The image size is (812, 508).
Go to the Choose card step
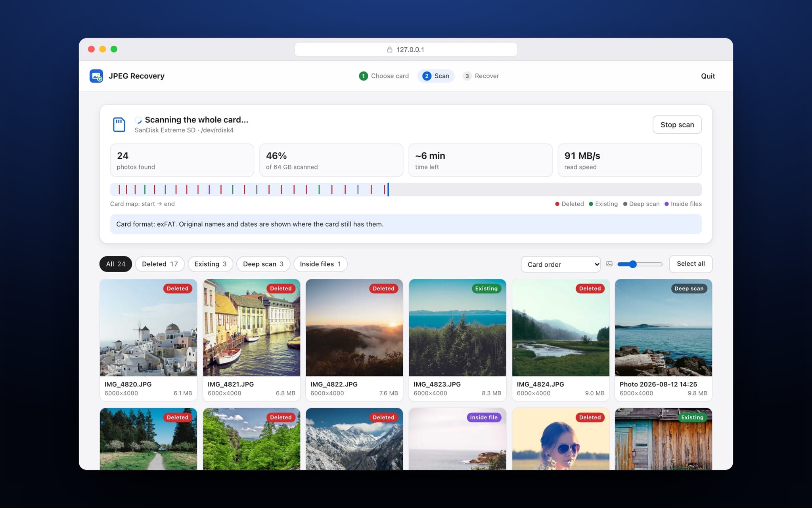point(384,76)
